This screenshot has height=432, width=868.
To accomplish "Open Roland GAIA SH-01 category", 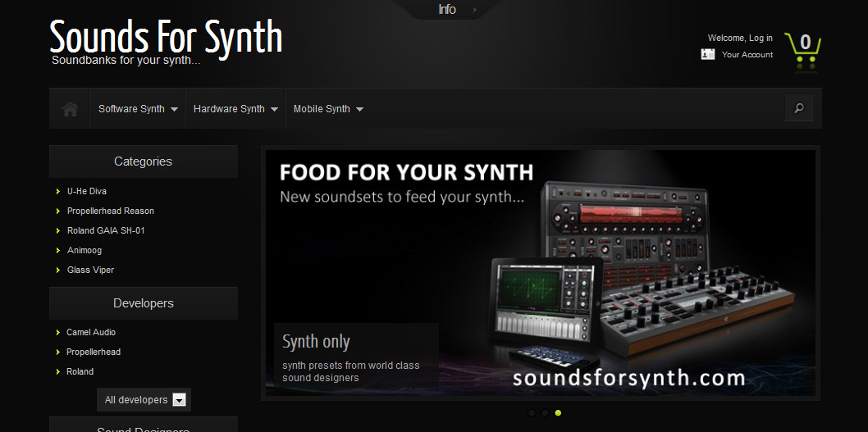I will coord(106,230).
